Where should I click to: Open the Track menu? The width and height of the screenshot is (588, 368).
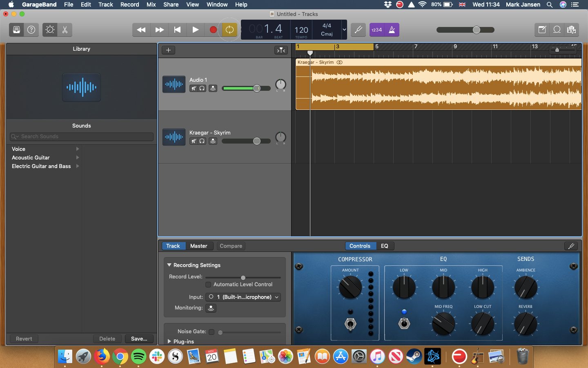(x=105, y=4)
